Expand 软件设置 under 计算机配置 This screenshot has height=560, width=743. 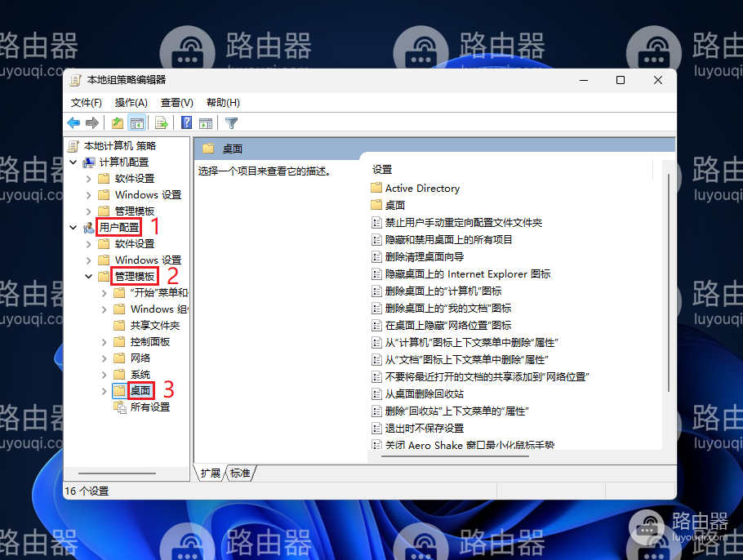(x=89, y=179)
